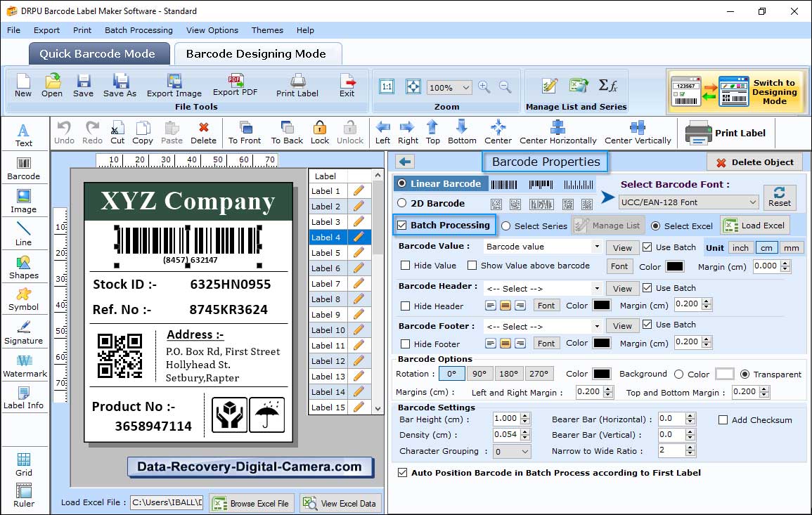
Task: Send object To Back
Action: (x=287, y=133)
